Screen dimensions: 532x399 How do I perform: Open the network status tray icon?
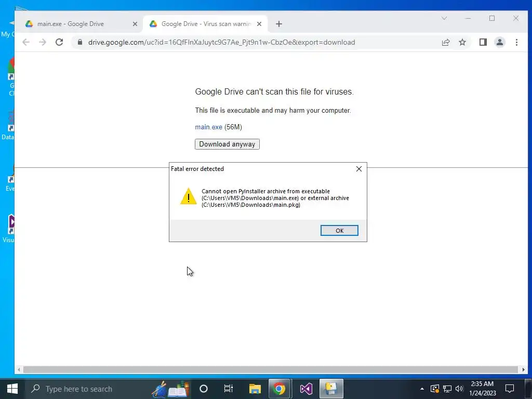coord(447,389)
